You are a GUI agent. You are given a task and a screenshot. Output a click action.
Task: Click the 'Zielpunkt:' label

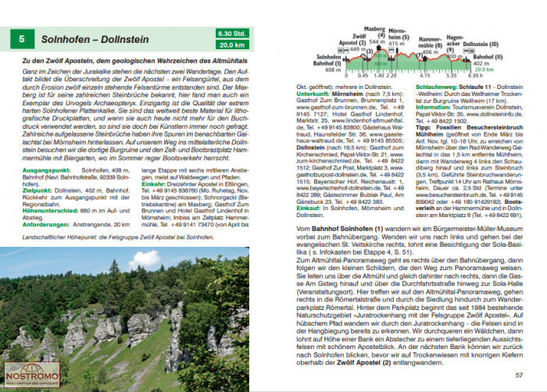pyautogui.click(x=37, y=191)
